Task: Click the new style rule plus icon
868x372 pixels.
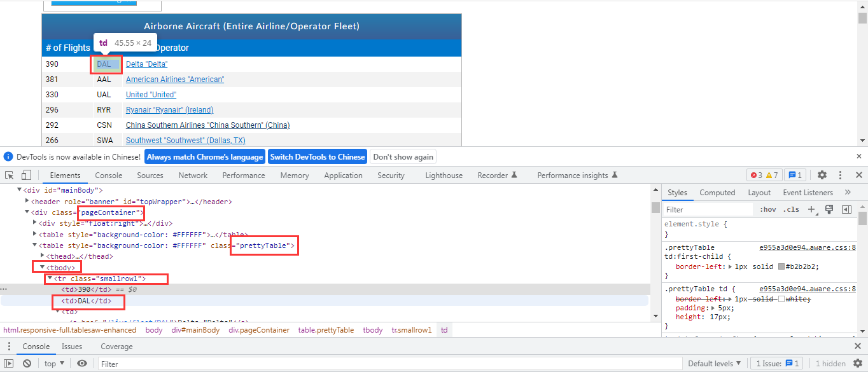Action: [x=811, y=209]
